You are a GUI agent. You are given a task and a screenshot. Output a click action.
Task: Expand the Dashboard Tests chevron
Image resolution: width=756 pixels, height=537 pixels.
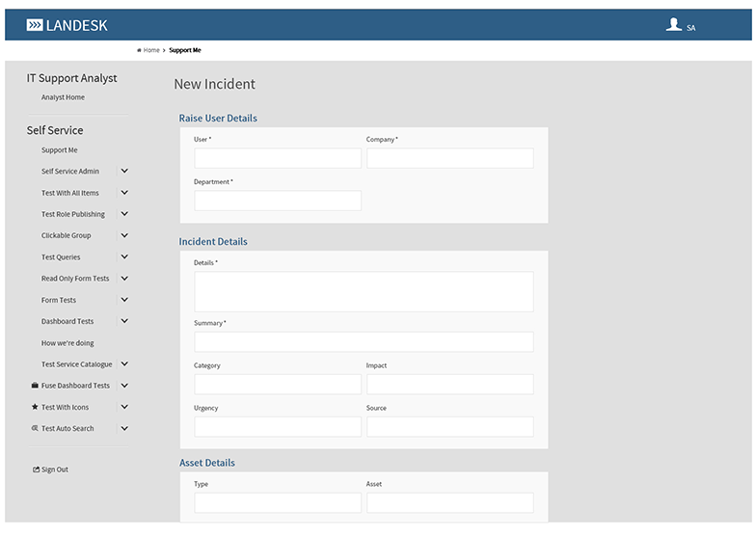pos(124,321)
